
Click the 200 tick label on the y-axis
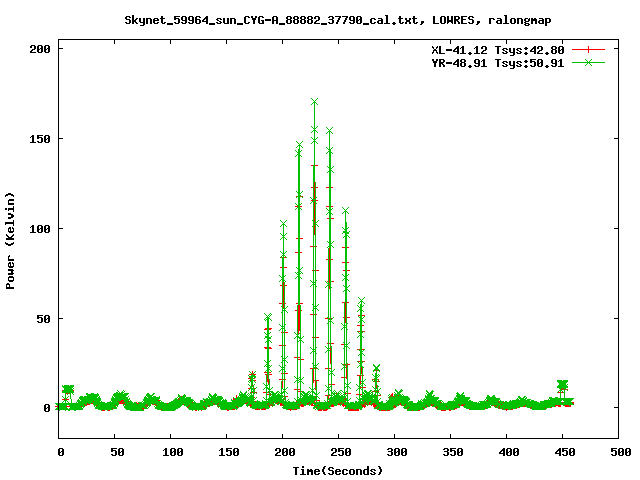[x=42, y=48]
